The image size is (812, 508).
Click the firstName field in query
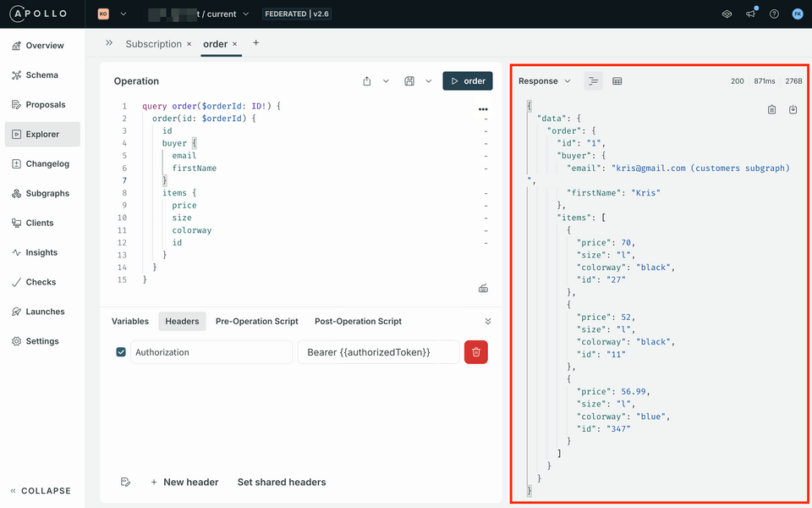pyautogui.click(x=195, y=168)
